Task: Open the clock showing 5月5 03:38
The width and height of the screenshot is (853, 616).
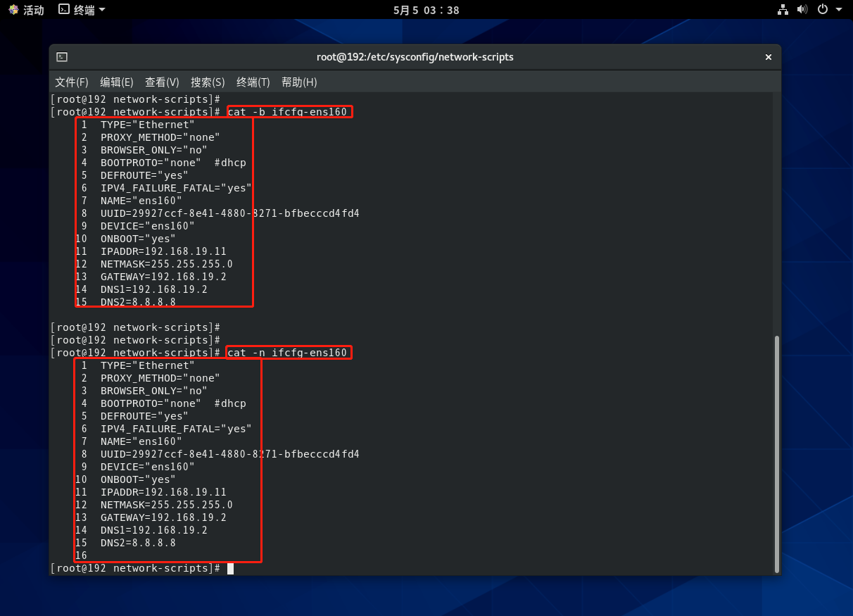Action: point(426,10)
